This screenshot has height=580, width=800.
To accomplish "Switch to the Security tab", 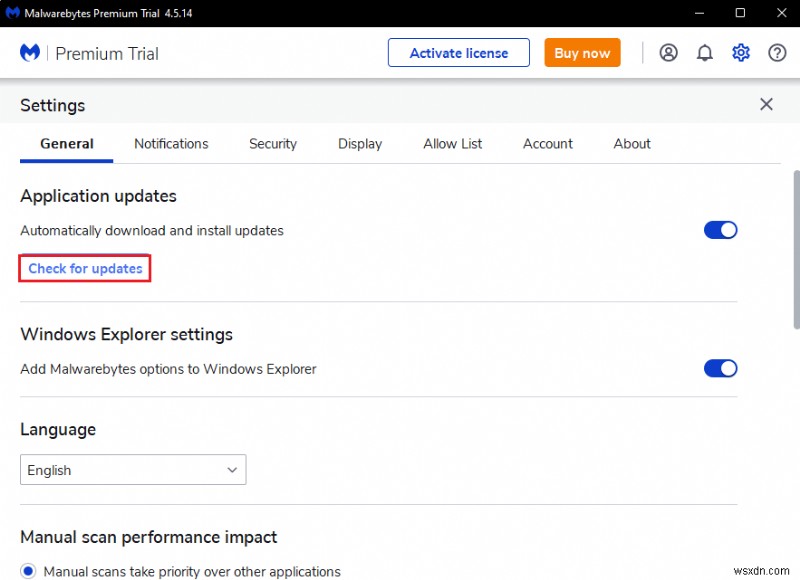I will 272,143.
